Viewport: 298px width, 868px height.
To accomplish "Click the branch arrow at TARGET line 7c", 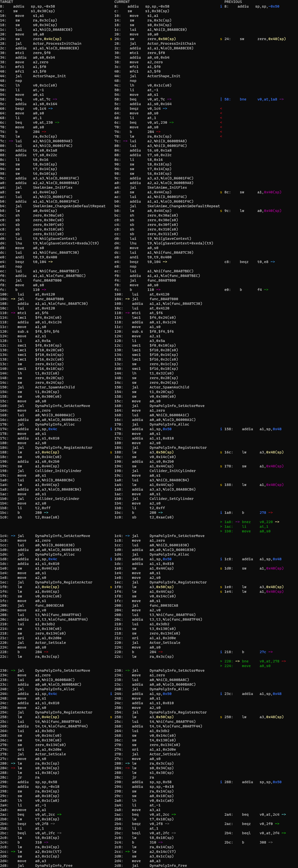I will tap(11, 141).
